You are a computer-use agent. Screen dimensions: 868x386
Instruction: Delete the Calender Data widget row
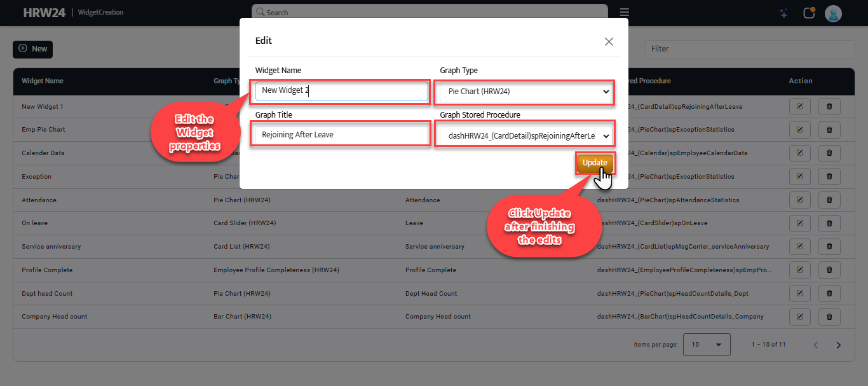[829, 153]
